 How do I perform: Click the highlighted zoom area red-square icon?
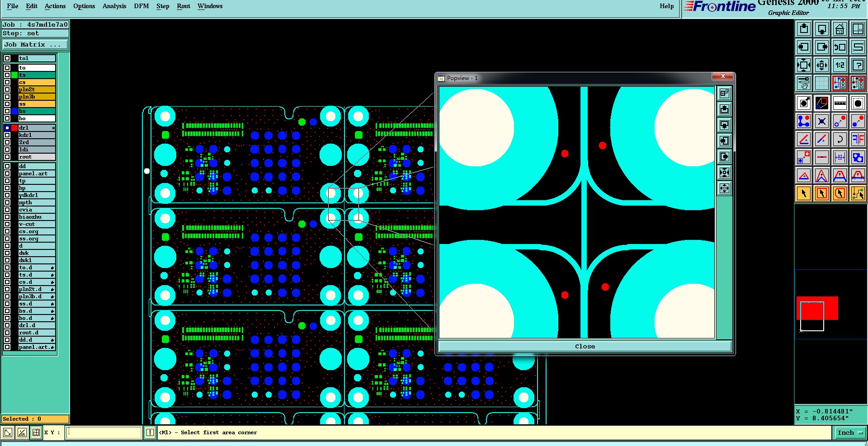tap(822, 103)
